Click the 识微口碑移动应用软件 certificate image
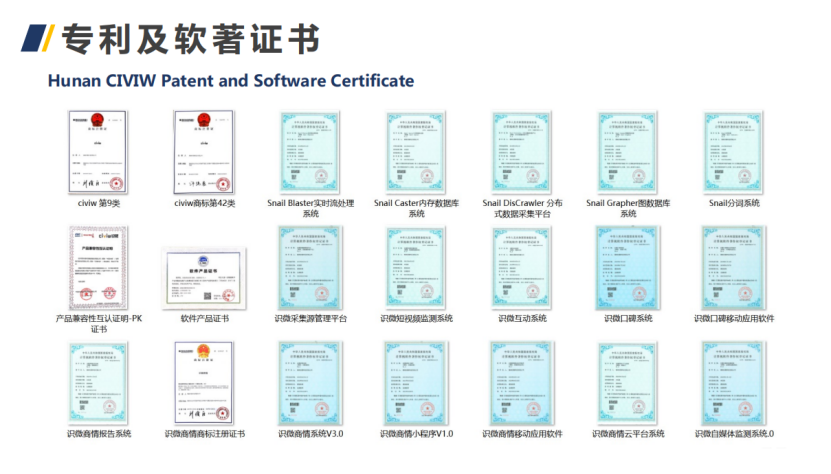Image resolution: width=831 pixels, height=474 pixels. point(734,268)
